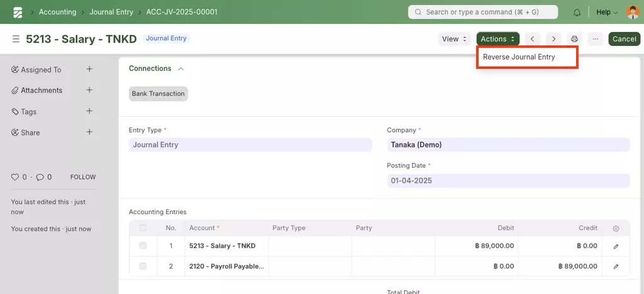Open comments bubble icon
The width and height of the screenshot is (644, 294).
[40, 177]
